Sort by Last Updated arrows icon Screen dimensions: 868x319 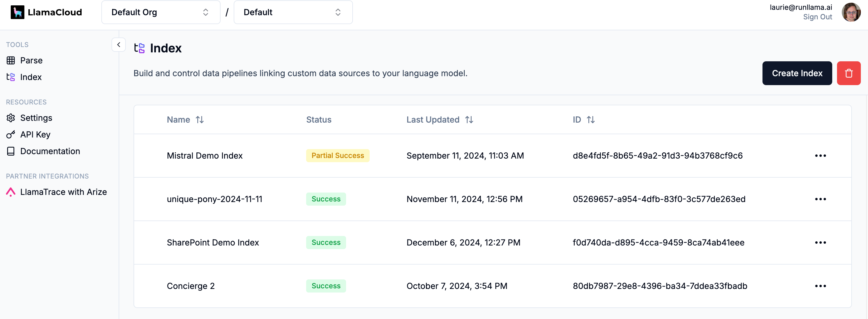[x=469, y=120]
